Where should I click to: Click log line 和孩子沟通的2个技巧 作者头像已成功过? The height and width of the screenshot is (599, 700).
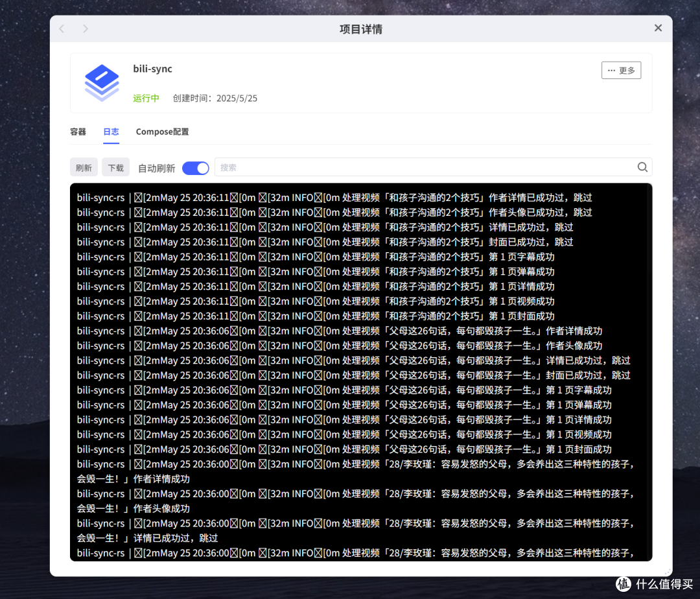[334, 213]
